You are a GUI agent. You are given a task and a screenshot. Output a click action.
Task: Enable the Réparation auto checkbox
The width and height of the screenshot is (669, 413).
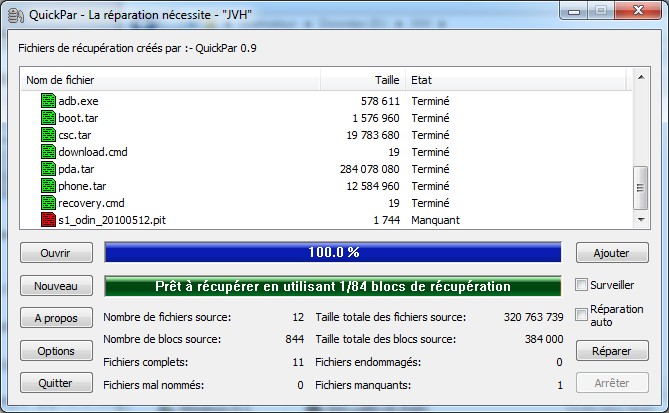point(581,314)
